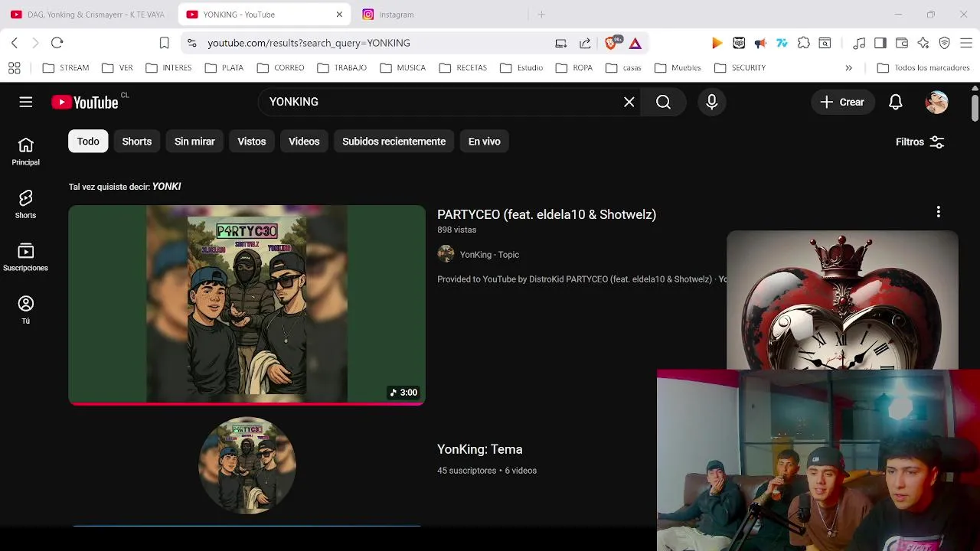Viewport: 980px width, 551px height.
Task: Open the install app icon in the address bar
Action: click(561, 43)
